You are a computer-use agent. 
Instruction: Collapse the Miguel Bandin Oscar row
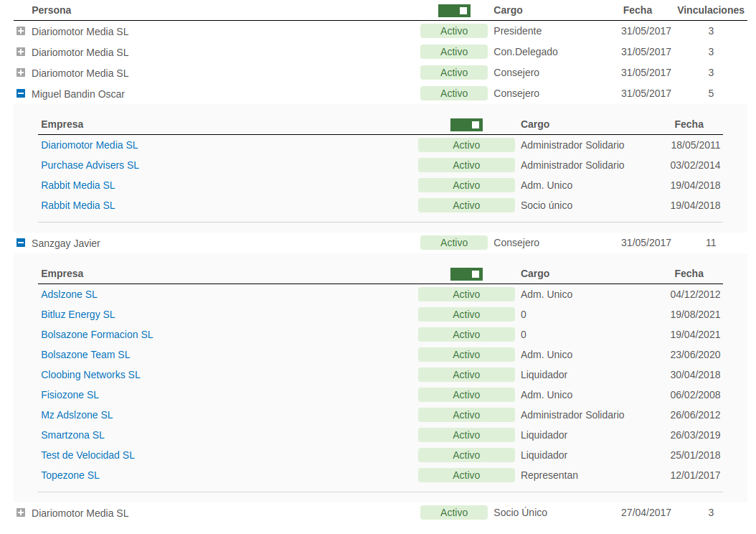(21, 93)
